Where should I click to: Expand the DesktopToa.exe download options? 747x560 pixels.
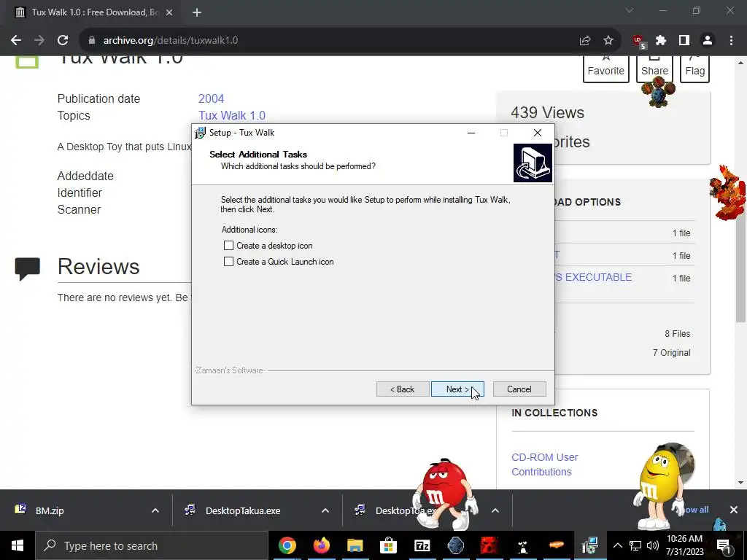pyautogui.click(x=495, y=510)
